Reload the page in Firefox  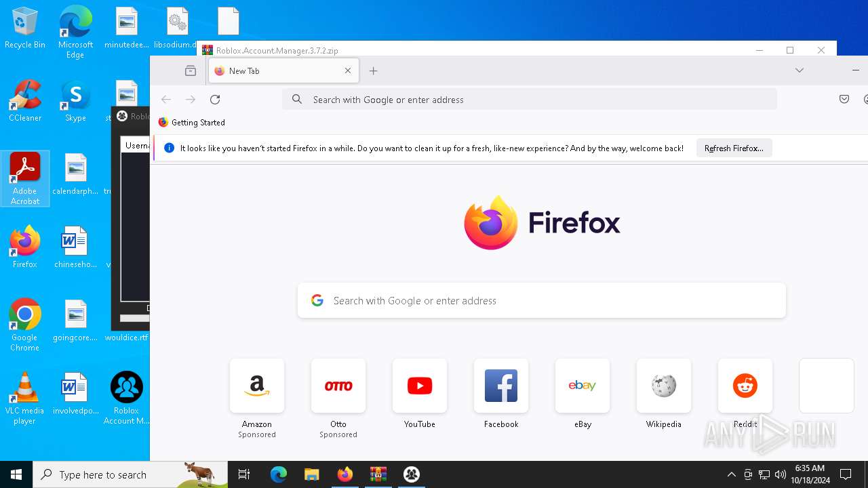tap(215, 100)
